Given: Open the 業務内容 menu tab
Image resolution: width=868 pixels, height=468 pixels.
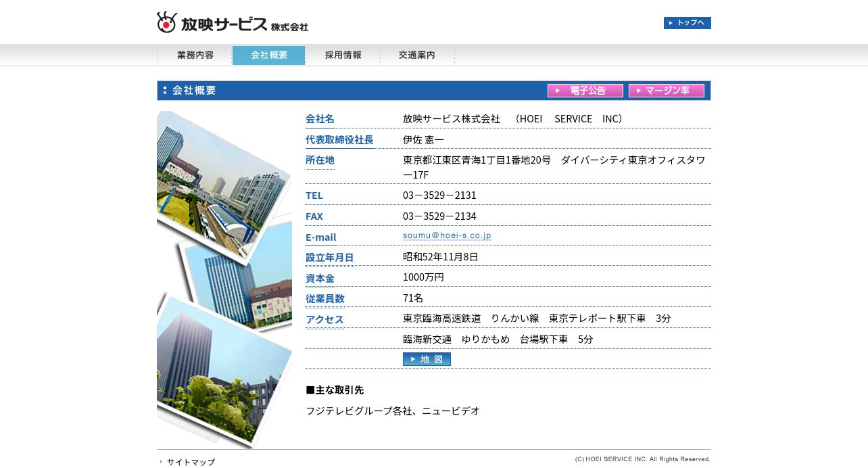Looking at the screenshot, I should (195, 55).
